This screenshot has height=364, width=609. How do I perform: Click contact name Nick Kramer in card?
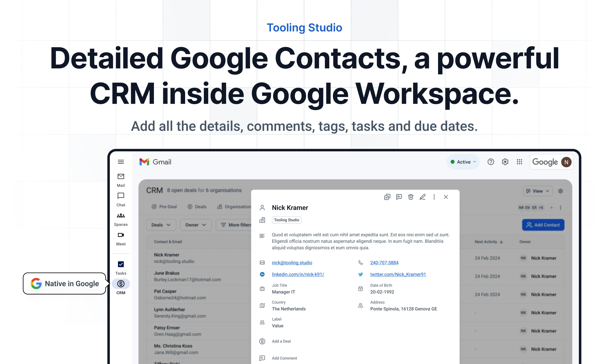click(x=290, y=208)
